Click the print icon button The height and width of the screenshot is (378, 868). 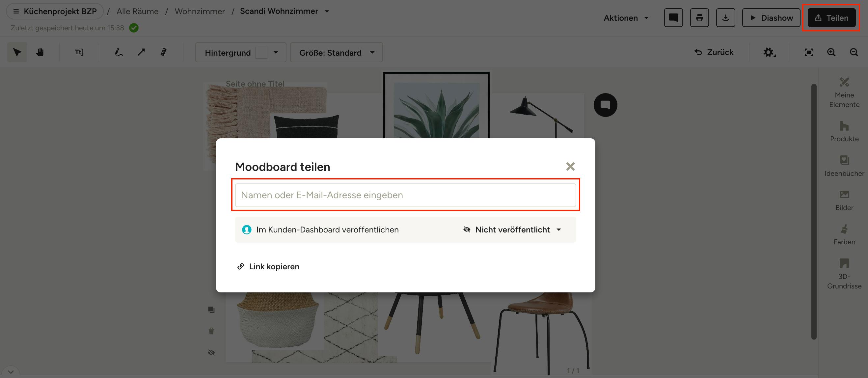pos(699,17)
